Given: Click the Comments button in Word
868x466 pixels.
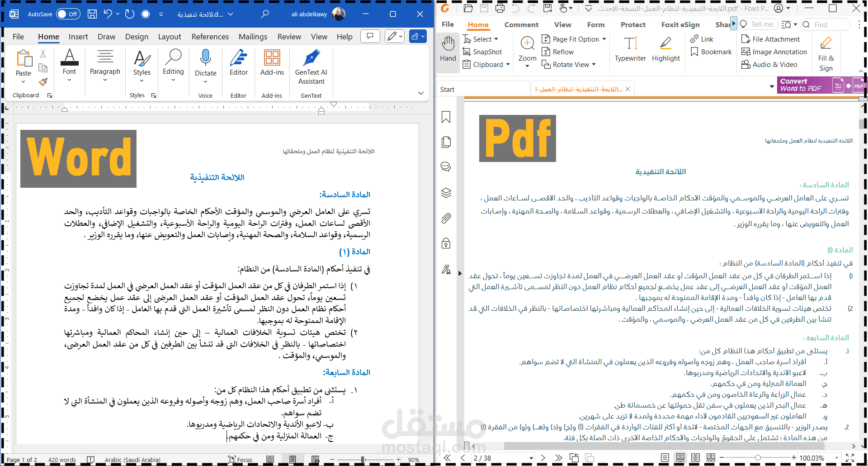Looking at the screenshot, I should (370, 36).
